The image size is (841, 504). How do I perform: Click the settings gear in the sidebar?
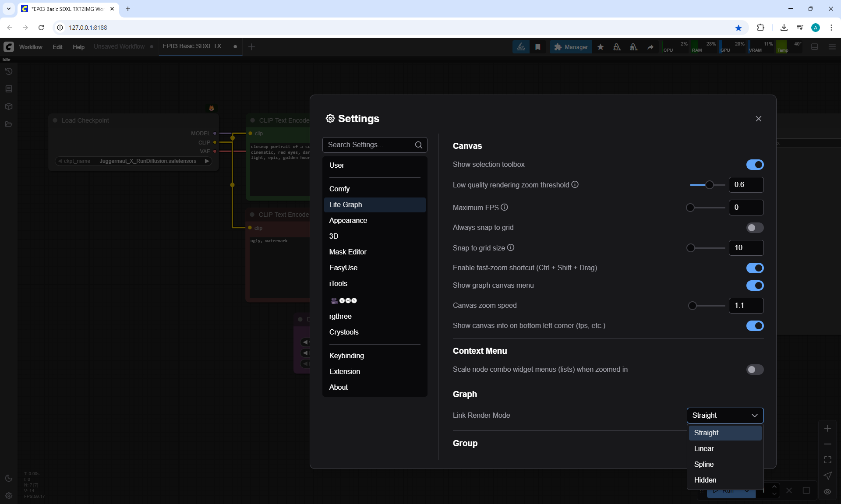coord(9,495)
